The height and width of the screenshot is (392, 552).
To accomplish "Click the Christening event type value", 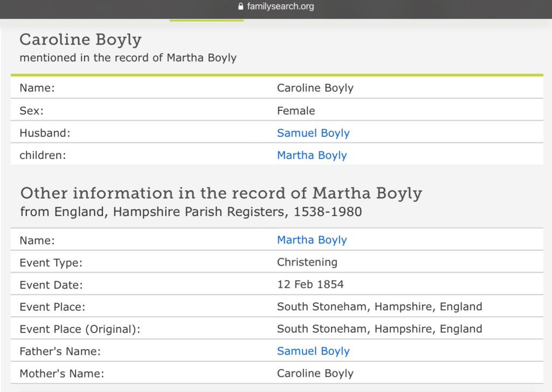I will pyautogui.click(x=307, y=262).
